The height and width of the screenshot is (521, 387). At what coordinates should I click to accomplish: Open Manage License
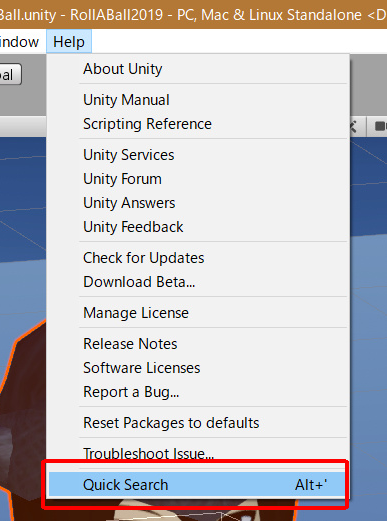click(198, 313)
